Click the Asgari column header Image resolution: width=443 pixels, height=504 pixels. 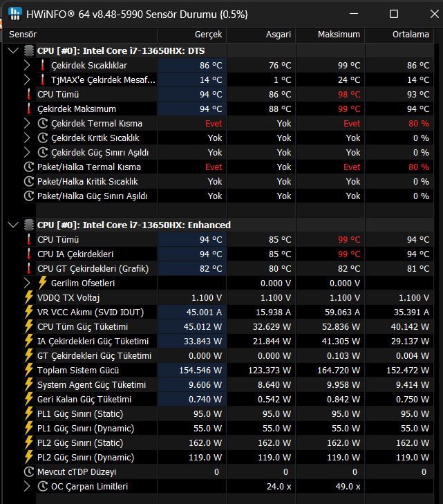[x=261, y=35]
